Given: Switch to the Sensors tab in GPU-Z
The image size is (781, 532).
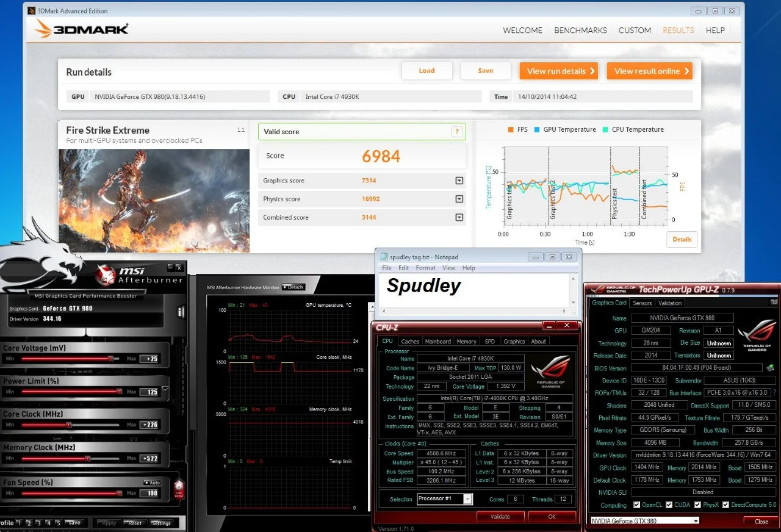Looking at the screenshot, I should (642, 303).
